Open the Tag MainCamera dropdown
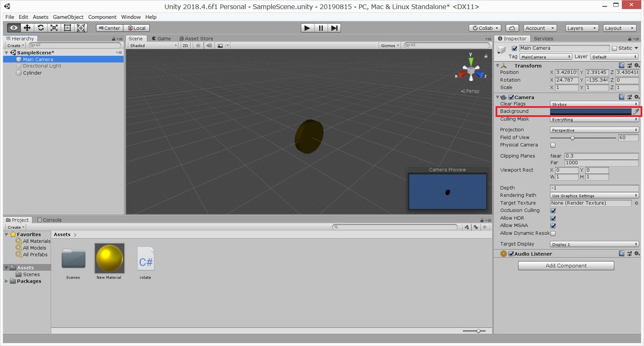The width and height of the screenshot is (644, 346). (x=546, y=57)
